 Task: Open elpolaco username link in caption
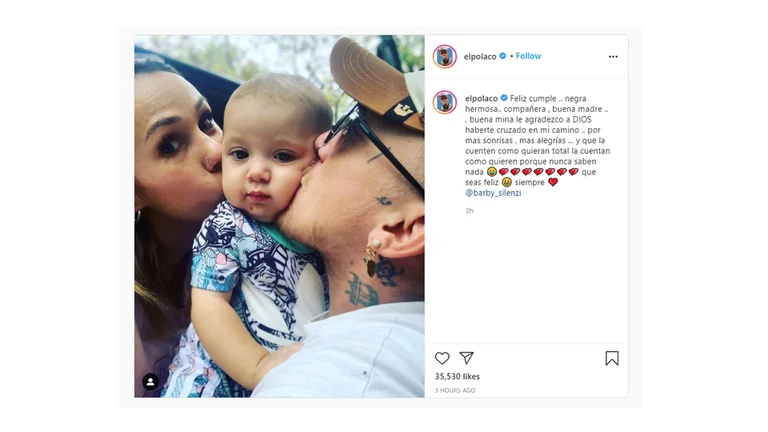481,98
